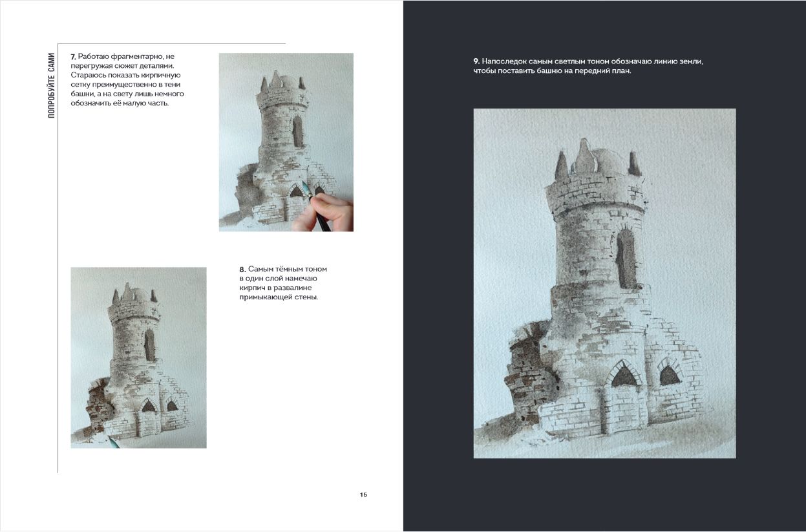
Task: Click the bold '9.' step number
Action: 476,61
